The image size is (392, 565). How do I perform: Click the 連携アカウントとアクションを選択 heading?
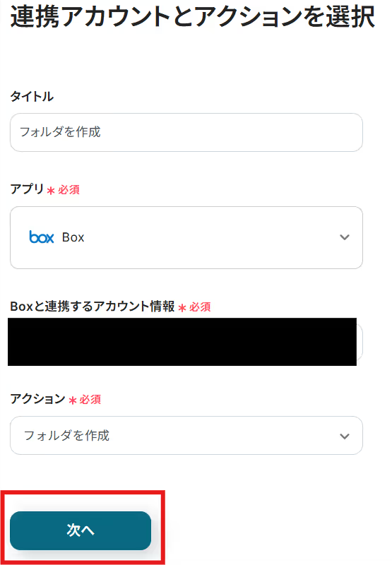192,16
